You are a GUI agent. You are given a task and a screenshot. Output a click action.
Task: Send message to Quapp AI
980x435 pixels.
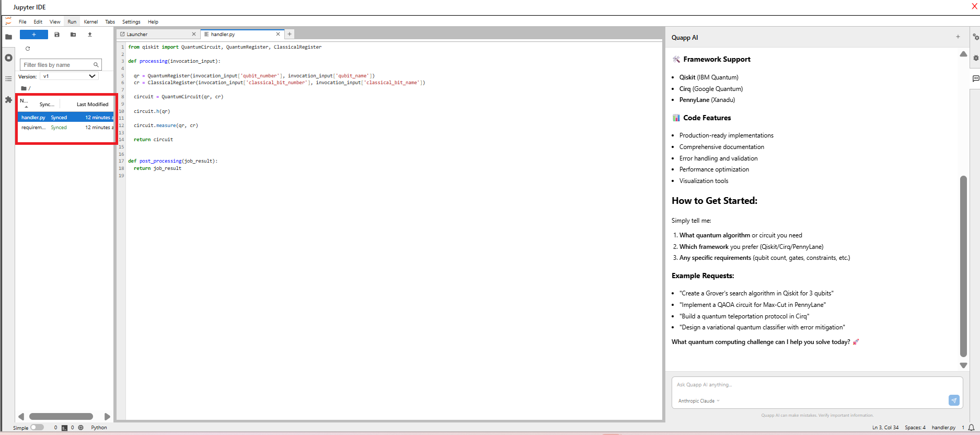pyautogui.click(x=953, y=400)
